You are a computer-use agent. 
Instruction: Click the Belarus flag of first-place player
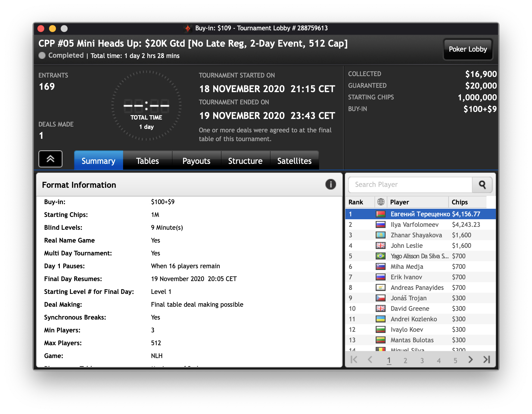click(x=381, y=214)
